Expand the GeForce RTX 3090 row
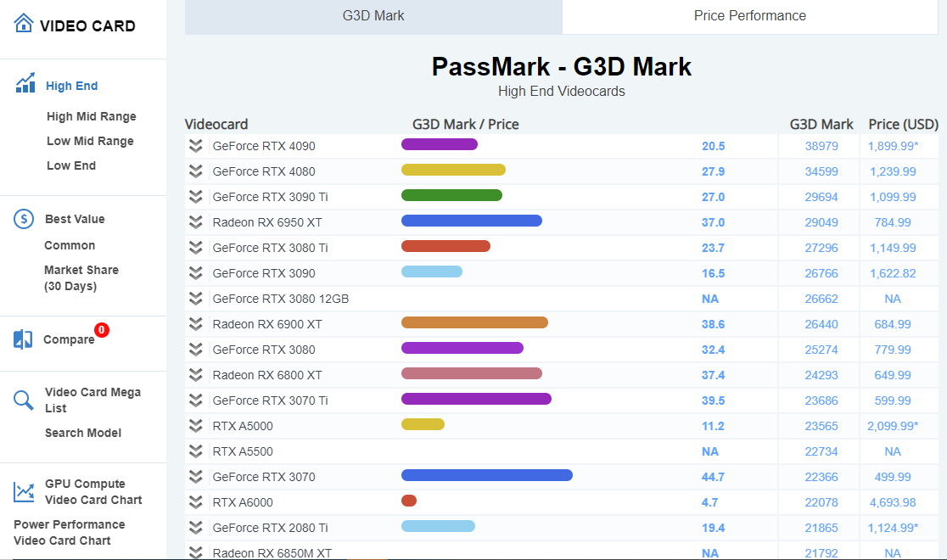This screenshot has height=560, width=947. click(195, 273)
